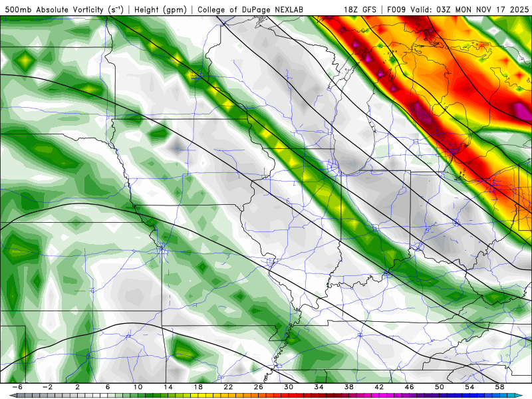
Task: Click the "2" color scale label
Action: coord(78,387)
